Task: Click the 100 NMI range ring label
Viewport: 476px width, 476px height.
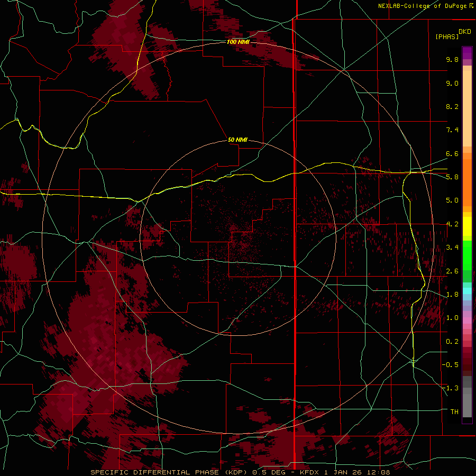Action: pyautogui.click(x=238, y=42)
